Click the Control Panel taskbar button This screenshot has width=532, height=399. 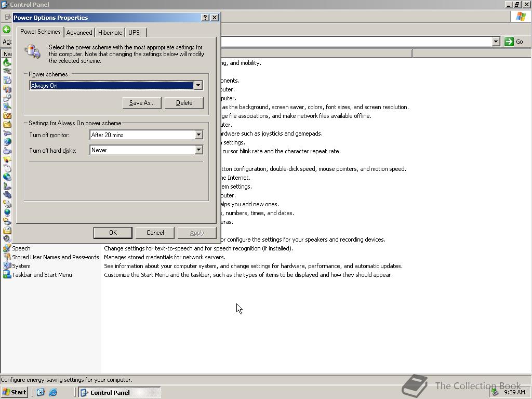click(119, 392)
